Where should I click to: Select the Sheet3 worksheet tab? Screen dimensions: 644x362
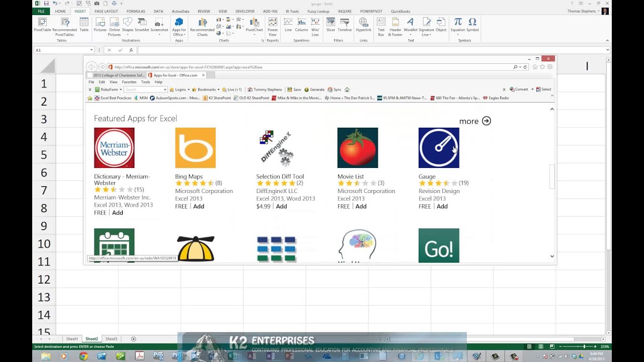111,339
